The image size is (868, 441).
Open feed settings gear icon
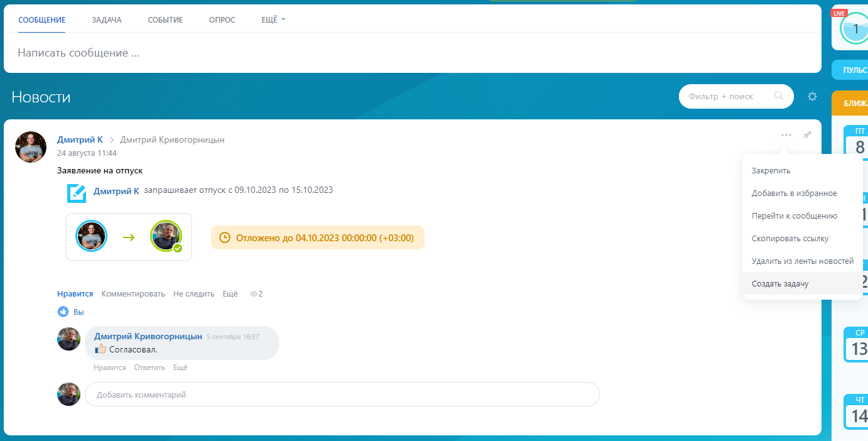812,97
